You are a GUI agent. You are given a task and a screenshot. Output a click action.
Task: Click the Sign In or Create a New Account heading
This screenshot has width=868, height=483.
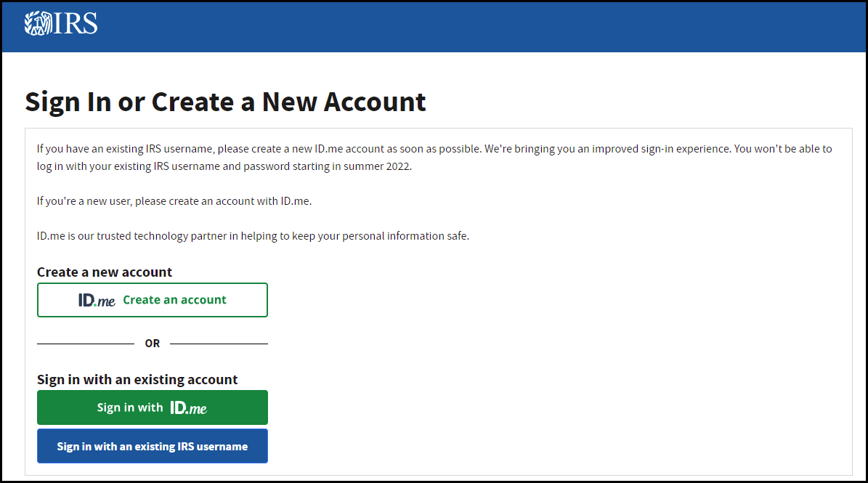click(225, 101)
